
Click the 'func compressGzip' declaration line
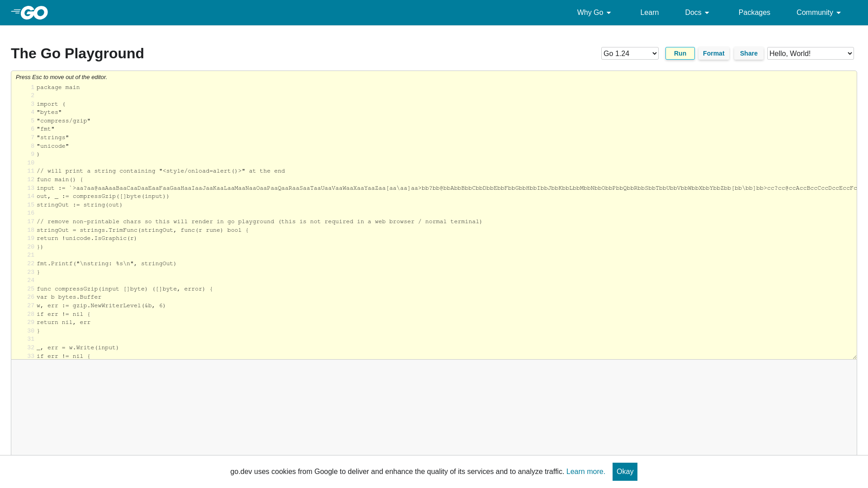tap(125, 289)
